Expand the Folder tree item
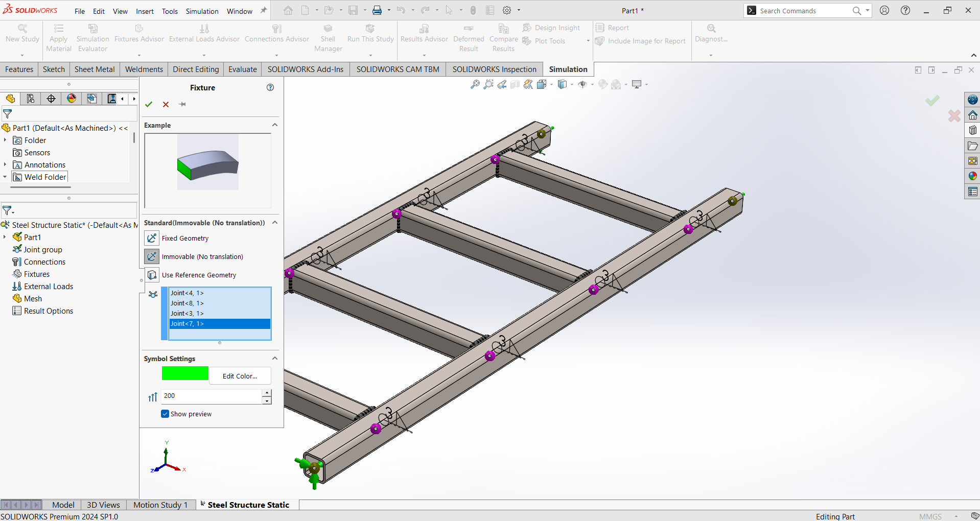This screenshot has width=980, height=521. pyautogui.click(x=5, y=140)
